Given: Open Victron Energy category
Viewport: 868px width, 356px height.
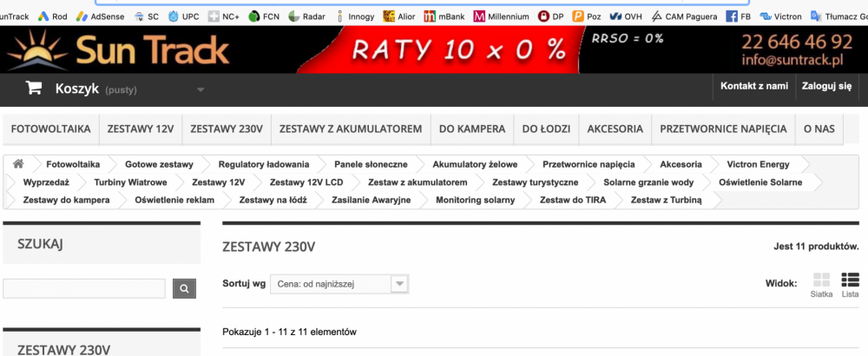Looking at the screenshot, I should tap(758, 164).
